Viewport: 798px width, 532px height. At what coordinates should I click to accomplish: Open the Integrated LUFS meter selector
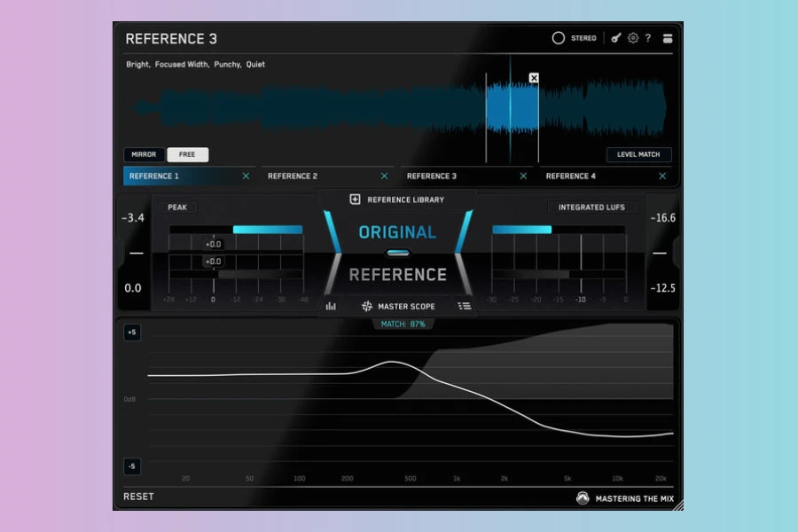[x=591, y=207]
